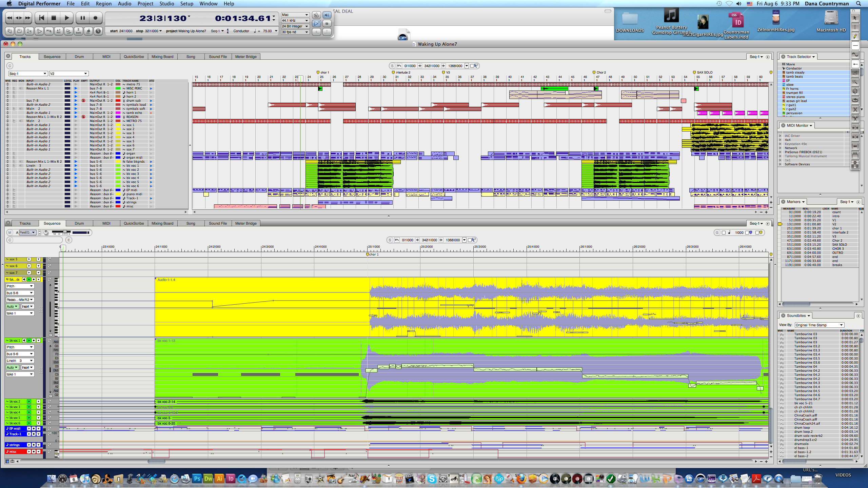Select the I-Beam tool

coord(855,27)
